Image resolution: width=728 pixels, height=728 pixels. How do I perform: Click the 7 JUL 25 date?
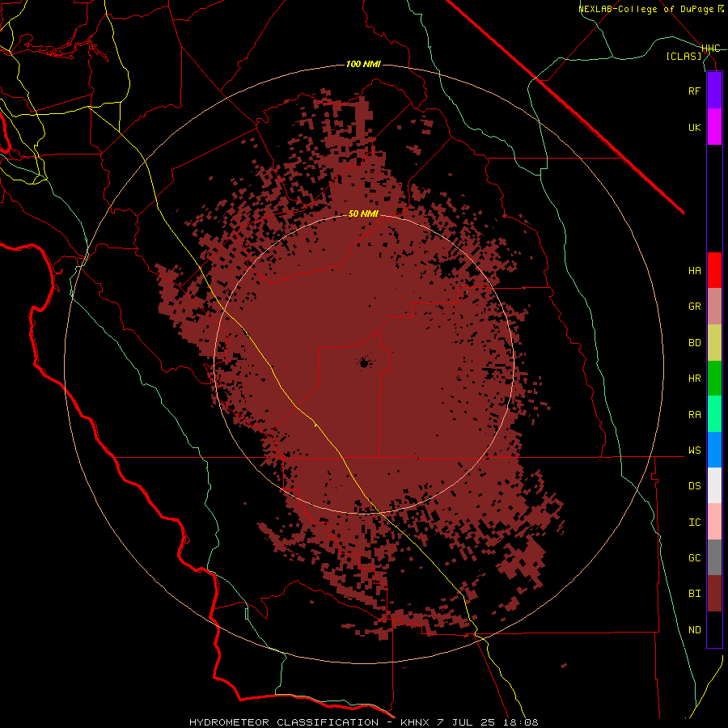[x=466, y=722]
